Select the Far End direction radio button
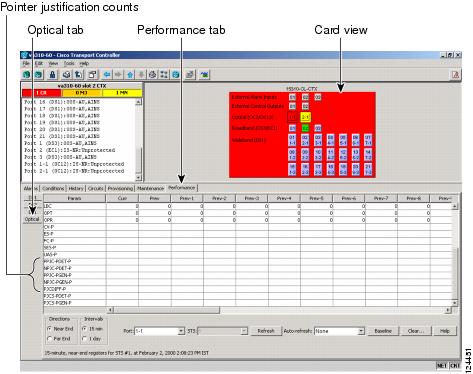This screenshot has height=374, width=473. tap(50, 339)
